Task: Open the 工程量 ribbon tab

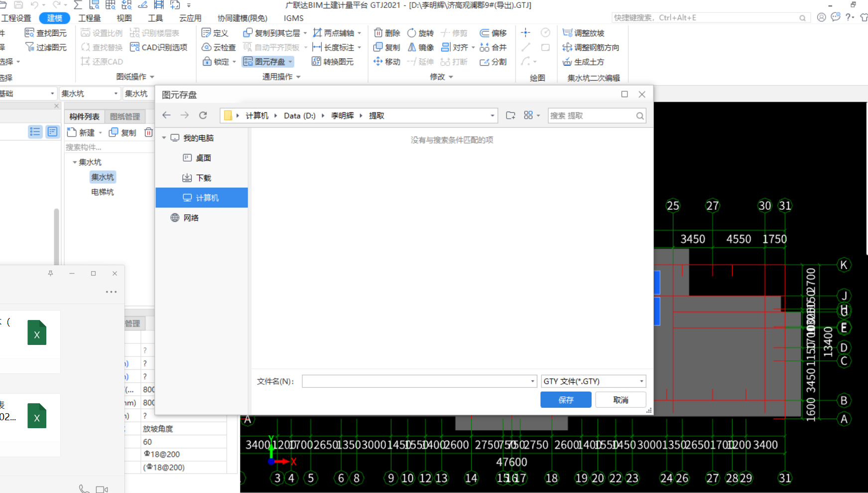Action: tap(90, 18)
